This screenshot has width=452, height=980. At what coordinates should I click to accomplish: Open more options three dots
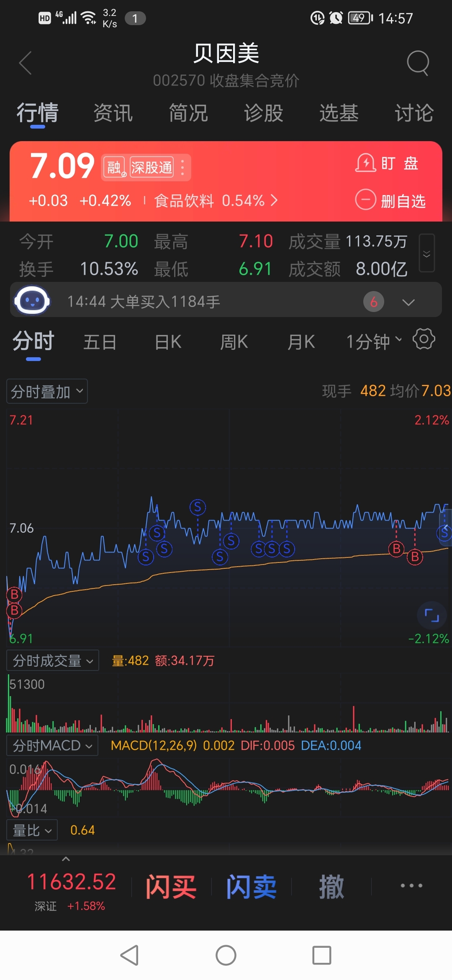click(x=411, y=885)
